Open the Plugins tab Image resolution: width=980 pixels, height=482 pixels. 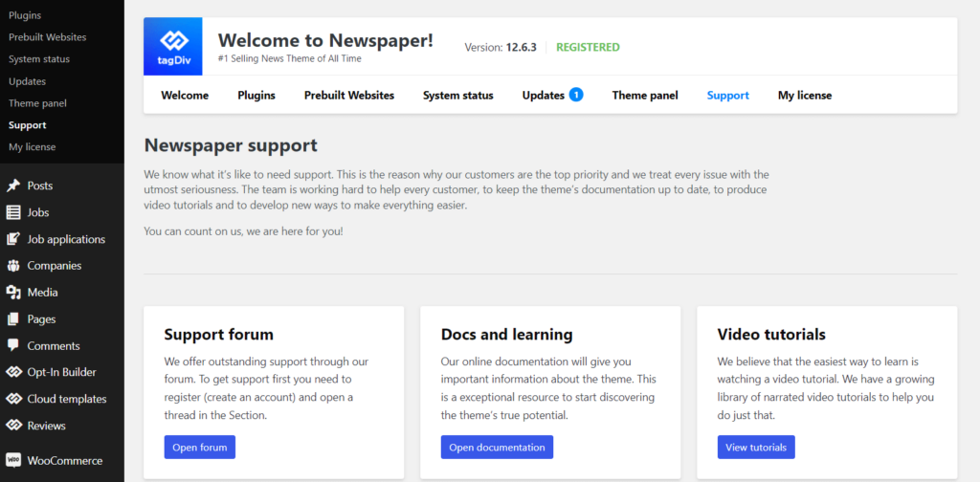point(256,96)
